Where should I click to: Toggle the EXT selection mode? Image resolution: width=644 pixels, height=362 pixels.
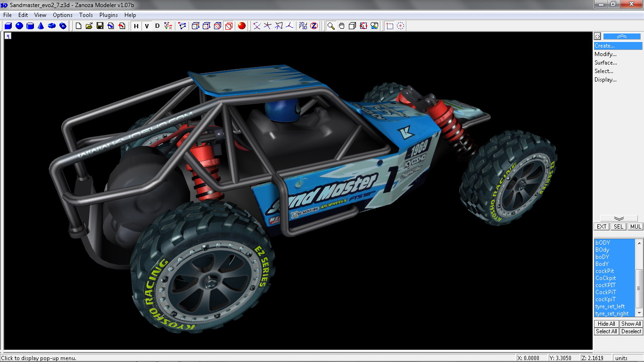(602, 227)
